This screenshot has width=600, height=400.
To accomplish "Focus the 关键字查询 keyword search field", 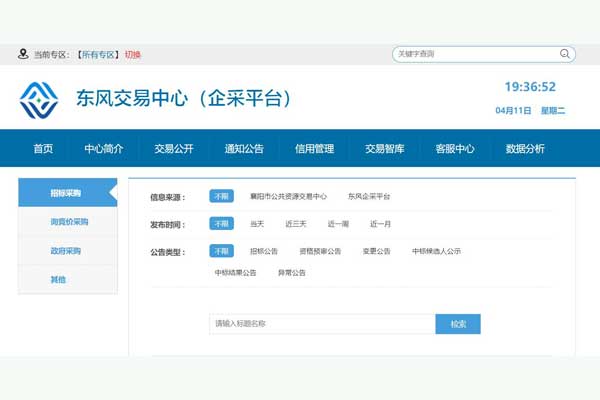I will [x=484, y=54].
